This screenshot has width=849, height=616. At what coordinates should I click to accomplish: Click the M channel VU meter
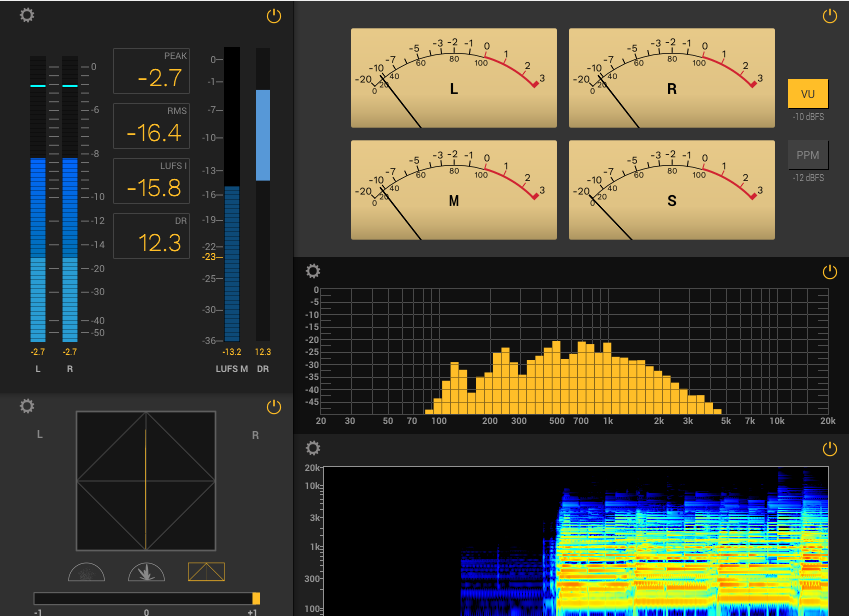454,190
